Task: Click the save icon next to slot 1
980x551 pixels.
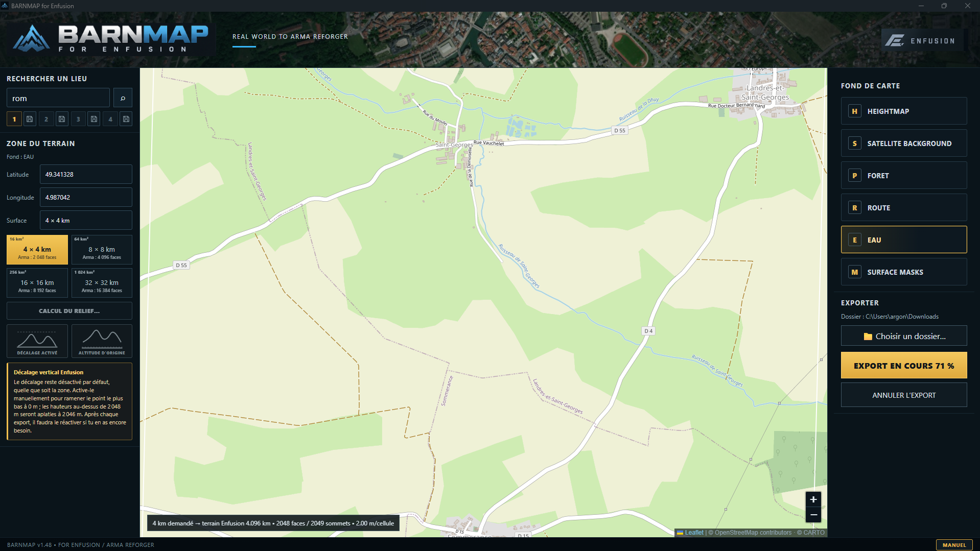Action: coord(30,119)
